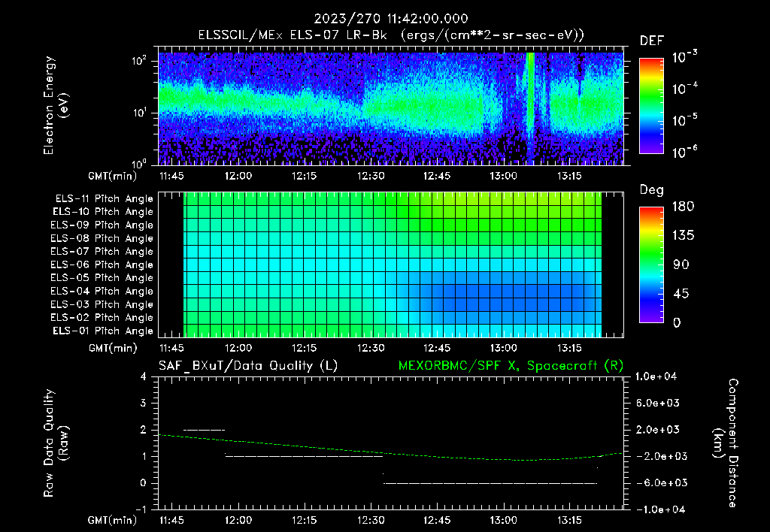Image resolution: width=770 pixels, height=532 pixels.
Task: Select the ELS-03 Pitch Angle row label
Action: [102, 304]
